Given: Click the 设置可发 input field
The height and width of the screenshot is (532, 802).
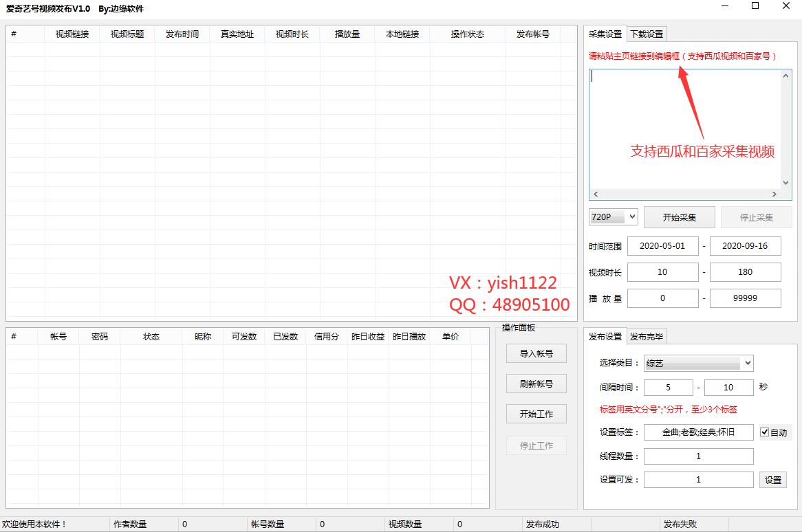Looking at the screenshot, I should (698, 480).
